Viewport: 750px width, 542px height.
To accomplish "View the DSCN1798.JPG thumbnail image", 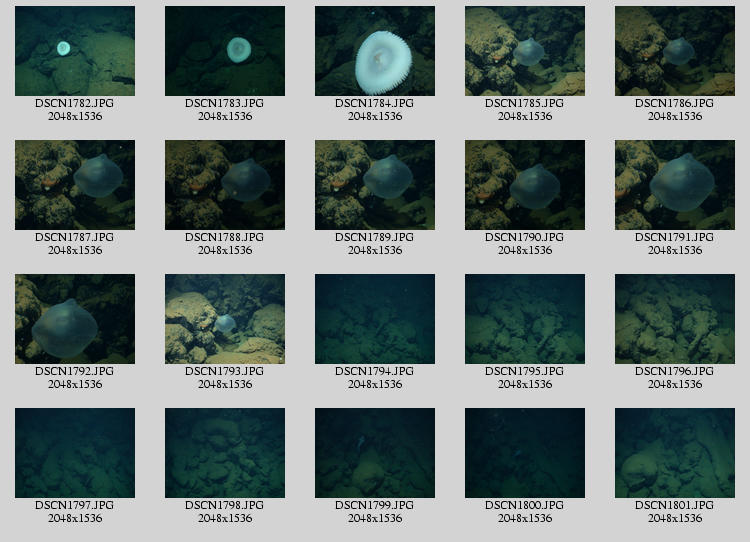I will point(225,453).
